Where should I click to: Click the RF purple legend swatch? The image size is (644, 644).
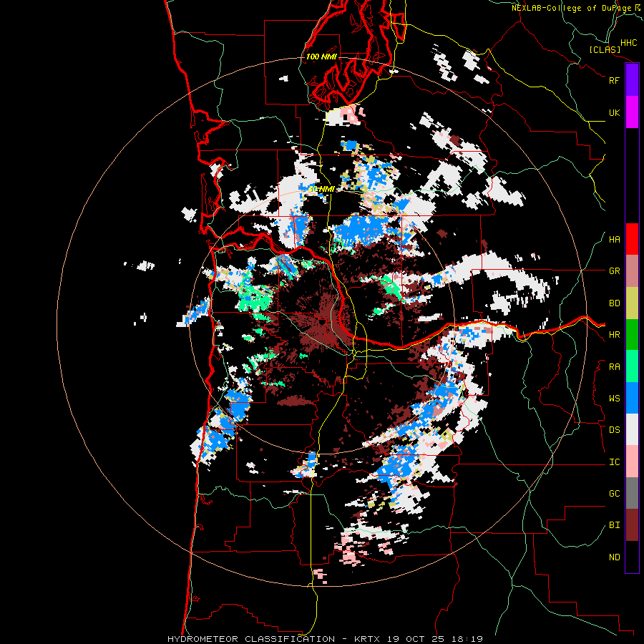[632, 80]
